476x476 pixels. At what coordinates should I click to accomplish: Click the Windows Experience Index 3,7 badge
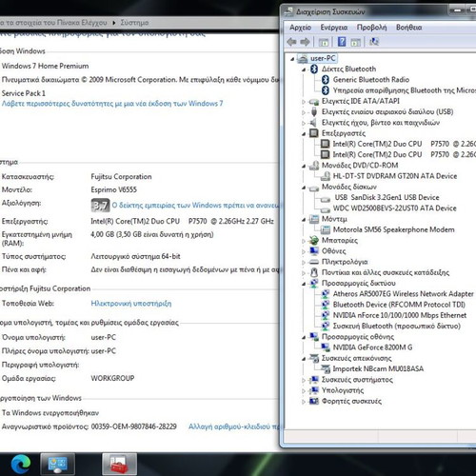[100, 206]
